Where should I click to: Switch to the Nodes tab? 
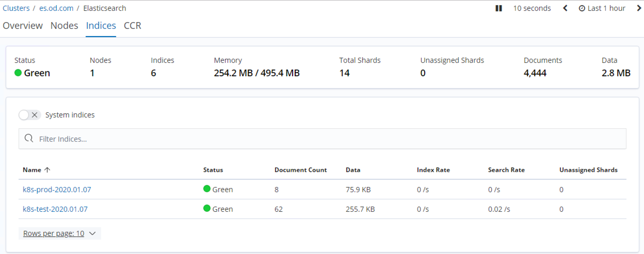coord(64,26)
